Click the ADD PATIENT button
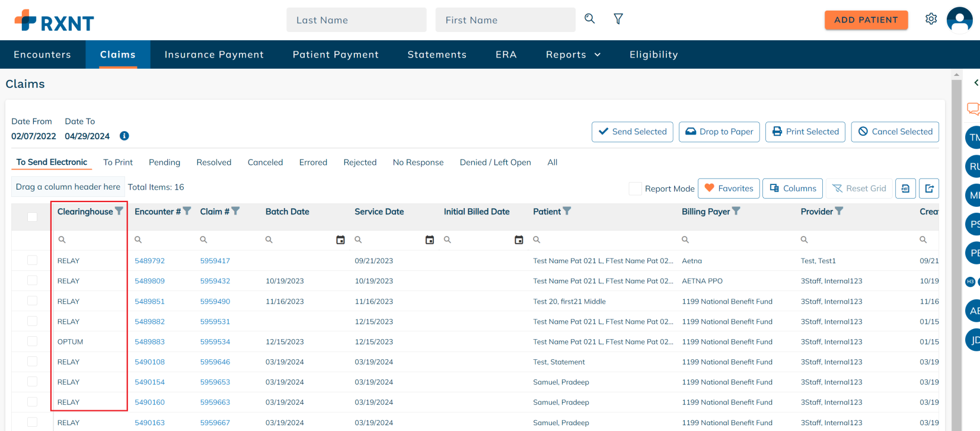 click(866, 20)
